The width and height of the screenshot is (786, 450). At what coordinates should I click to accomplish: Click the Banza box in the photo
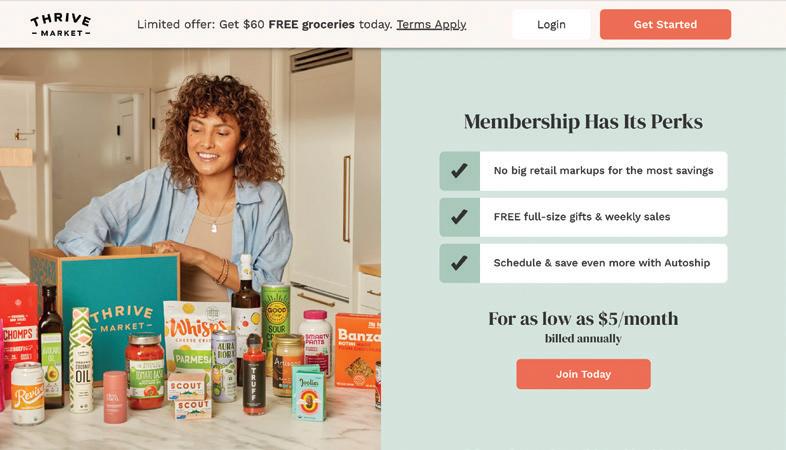358,351
